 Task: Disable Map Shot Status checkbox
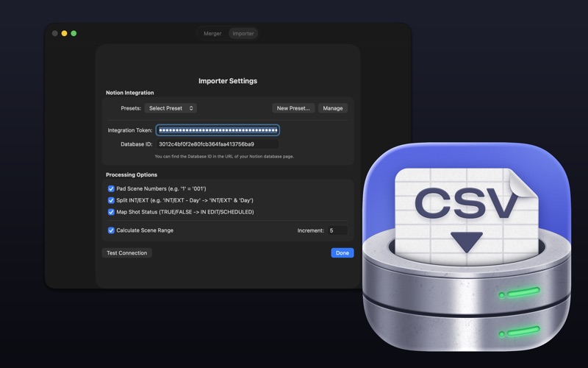[111, 212]
